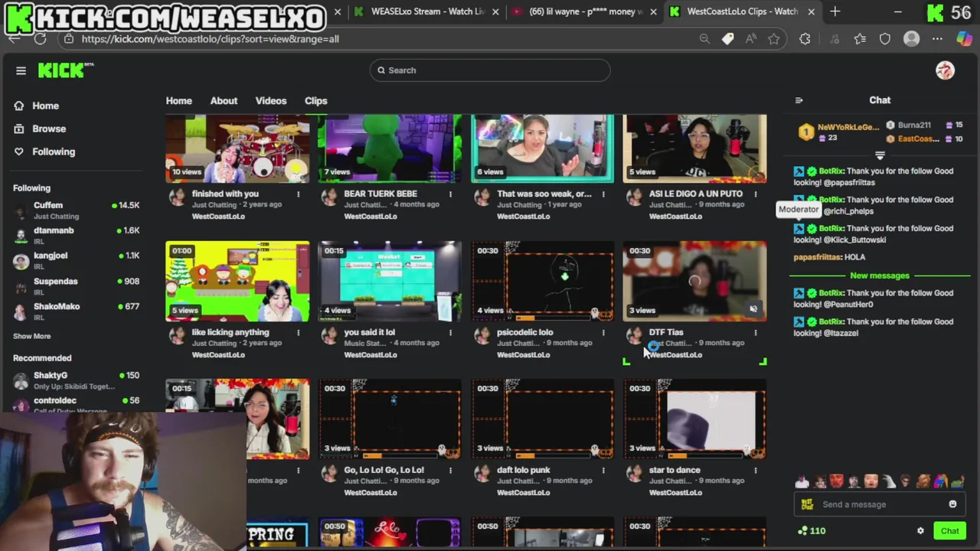980x551 pixels.
Task: Switch to the channel About tab
Action: point(224,101)
